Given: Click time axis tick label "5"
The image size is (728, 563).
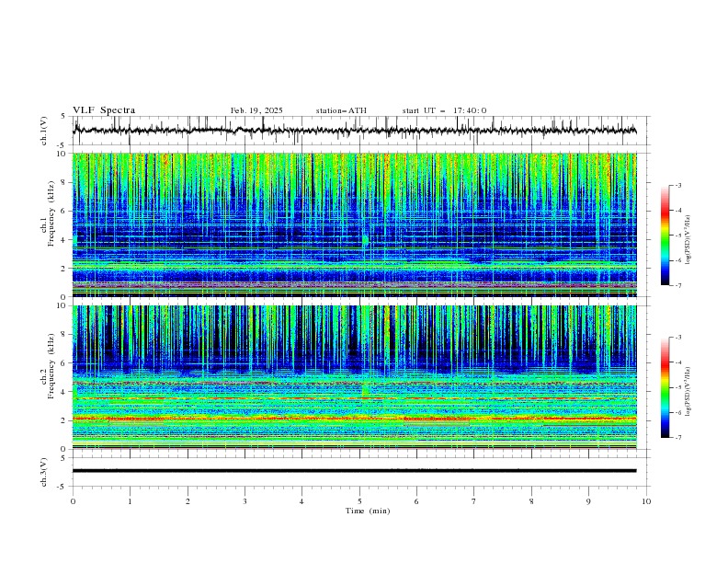Looking at the screenshot, I should (359, 501).
